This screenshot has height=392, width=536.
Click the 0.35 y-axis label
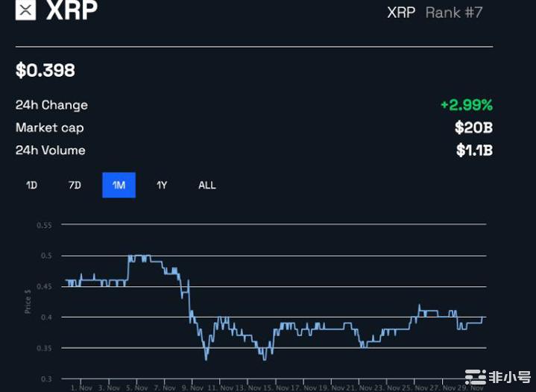(x=45, y=348)
